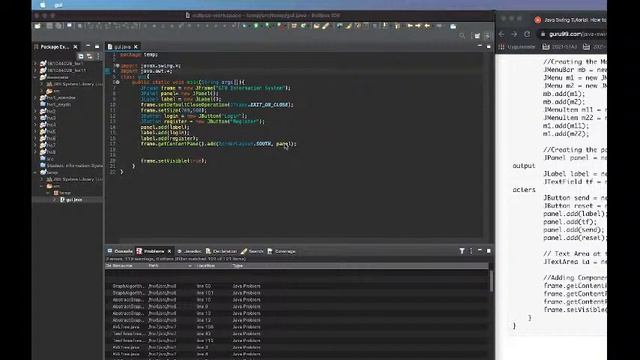Image resolution: width=640 pixels, height=360 pixels.
Task: Click the red External Tools toolbar icon
Action: click(x=280, y=26)
